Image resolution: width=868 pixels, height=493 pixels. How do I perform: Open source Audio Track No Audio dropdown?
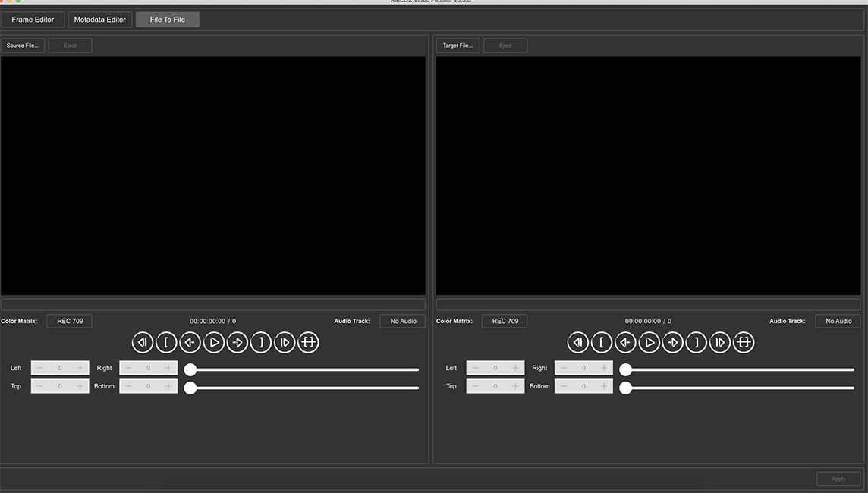(402, 321)
